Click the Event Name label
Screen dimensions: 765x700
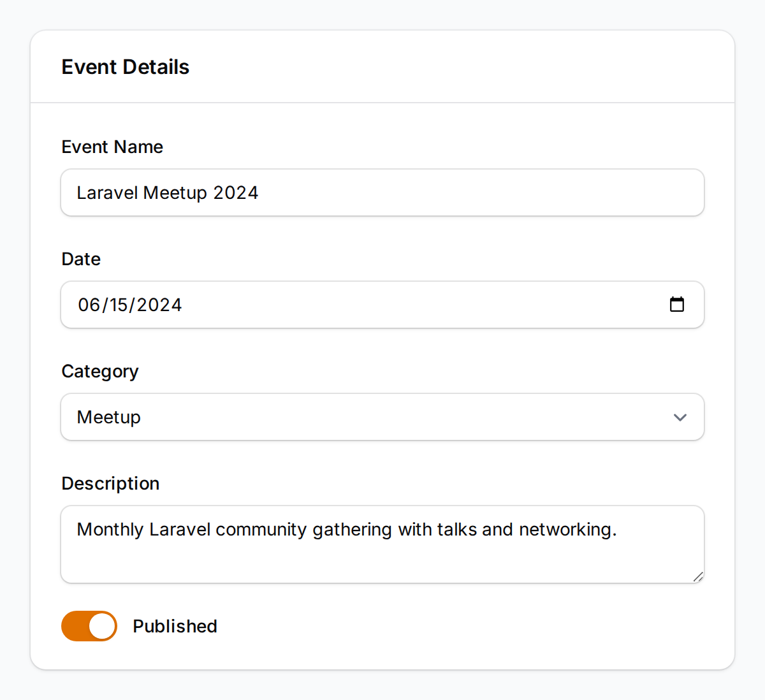tap(112, 147)
